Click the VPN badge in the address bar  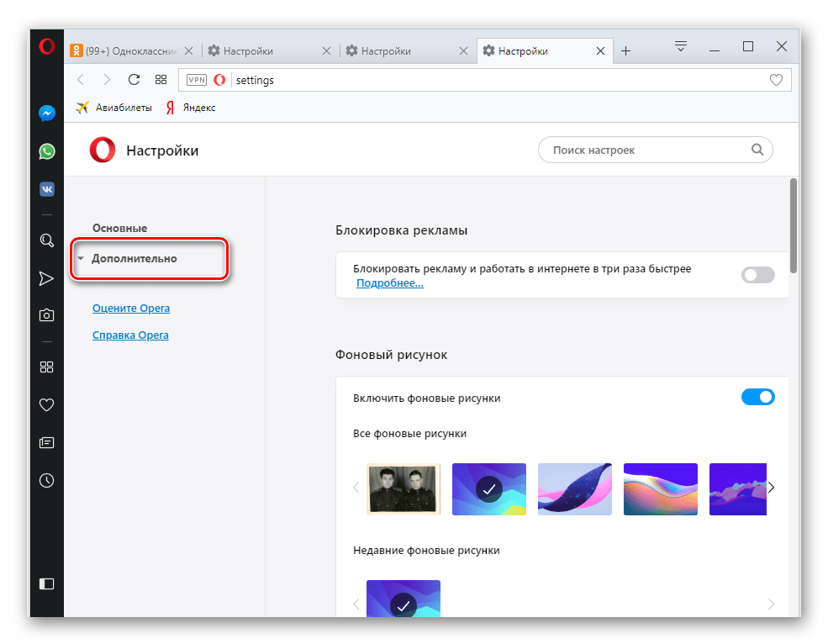click(x=196, y=80)
